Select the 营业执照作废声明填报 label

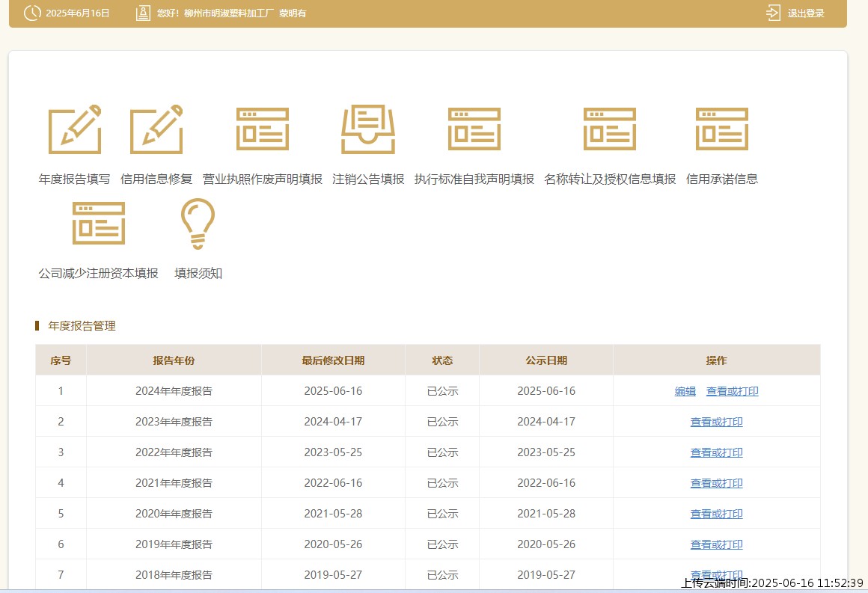tap(263, 179)
